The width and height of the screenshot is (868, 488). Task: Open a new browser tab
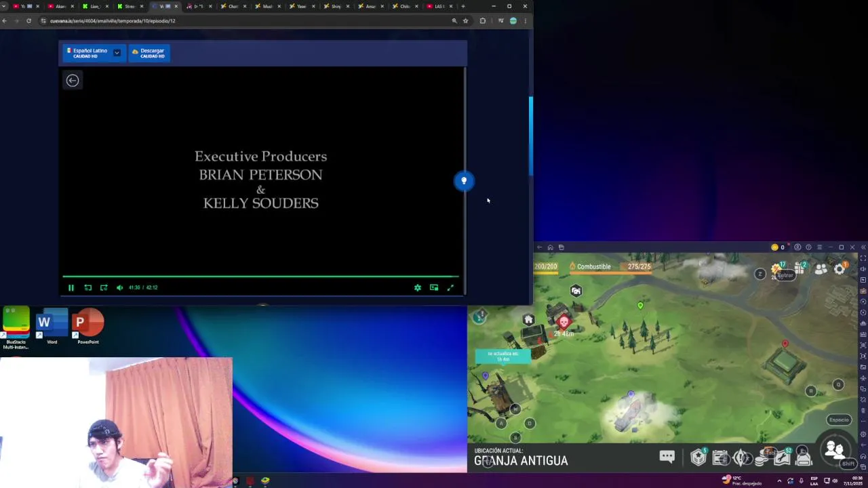click(x=463, y=6)
